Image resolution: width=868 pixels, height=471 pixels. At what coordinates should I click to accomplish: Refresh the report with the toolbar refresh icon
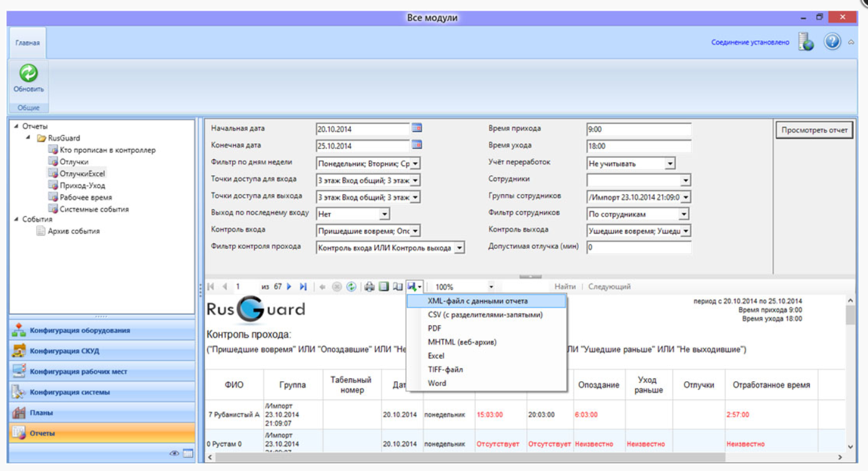(352, 287)
